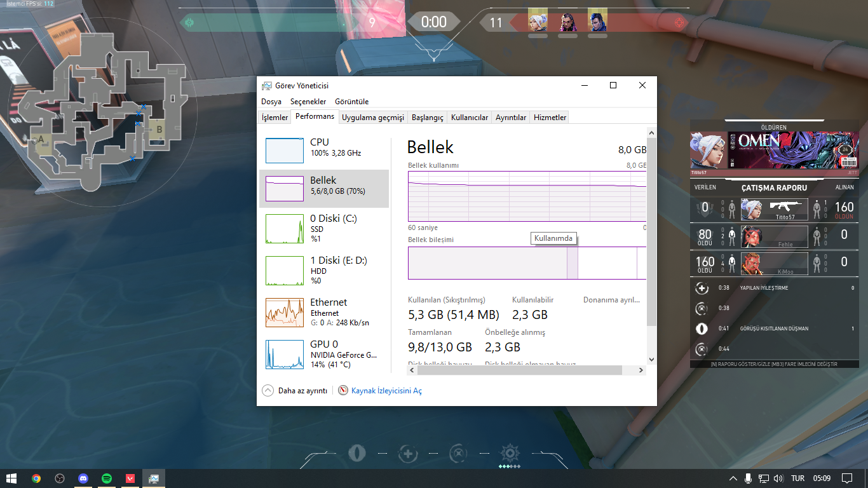Image resolution: width=868 pixels, height=488 pixels.
Task: Switch to the İşlemler tab
Action: [275, 118]
